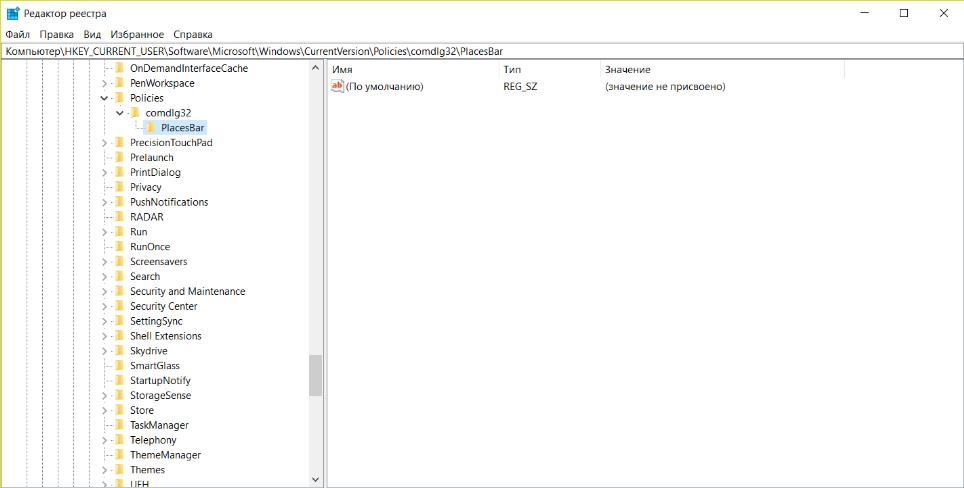Click the registry path address bar
The height and width of the screenshot is (488, 964).
click(x=482, y=52)
